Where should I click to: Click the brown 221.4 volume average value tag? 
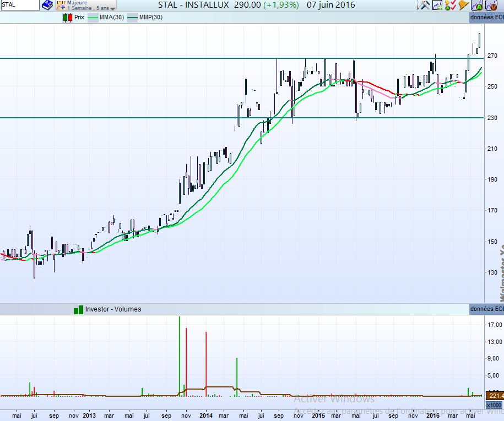point(495,396)
